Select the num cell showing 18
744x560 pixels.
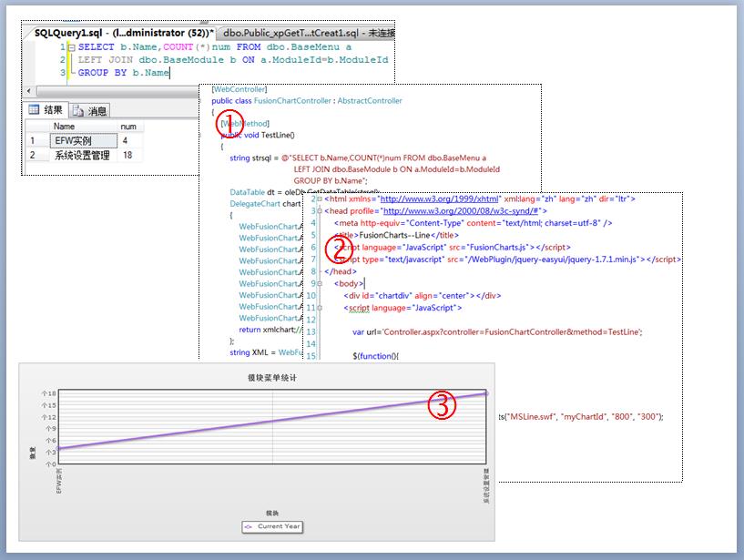click(129, 155)
